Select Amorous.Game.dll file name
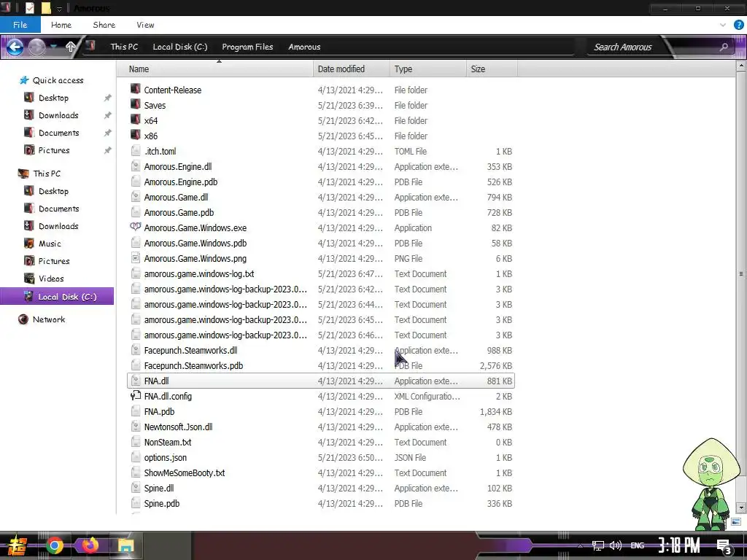 176,197
